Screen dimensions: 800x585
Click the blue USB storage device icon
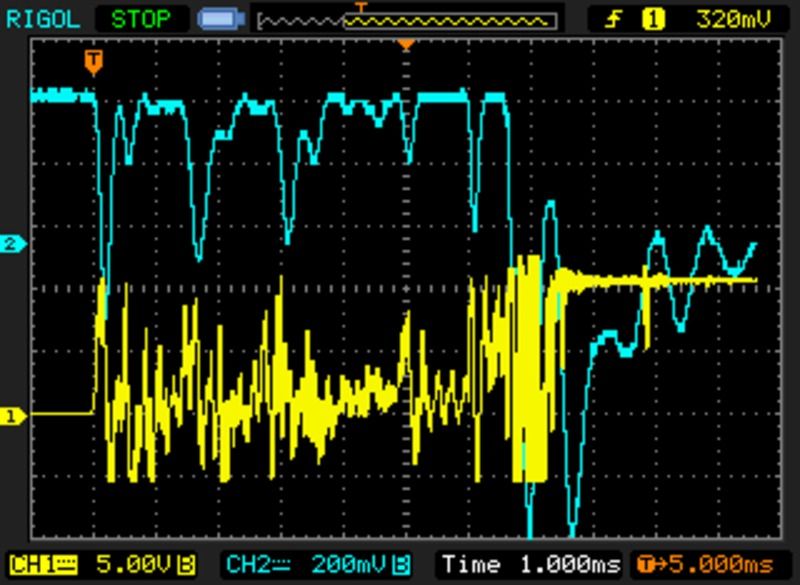(217, 19)
